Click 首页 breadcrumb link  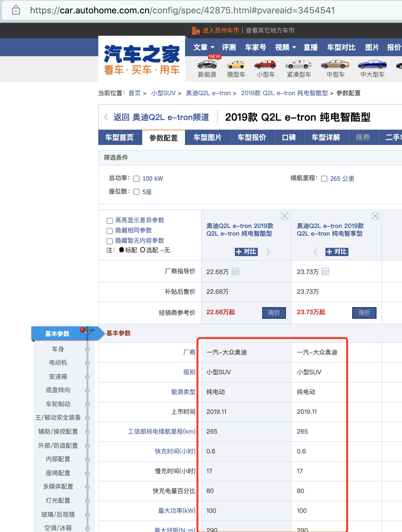135,93
